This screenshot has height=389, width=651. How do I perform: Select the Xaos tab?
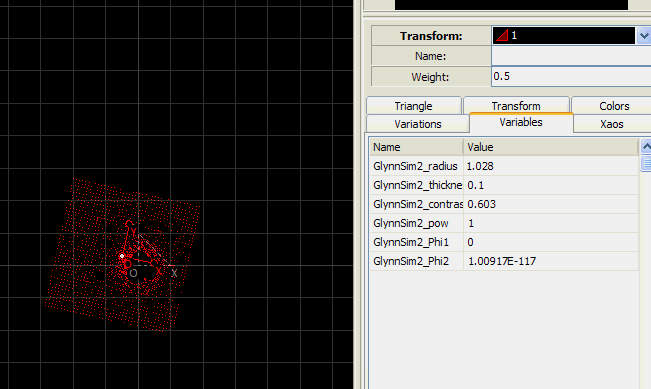click(612, 124)
